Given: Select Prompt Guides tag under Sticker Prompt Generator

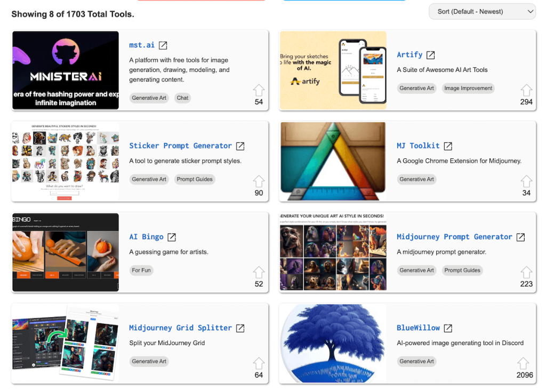Looking at the screenshot, I should point(195,179).
